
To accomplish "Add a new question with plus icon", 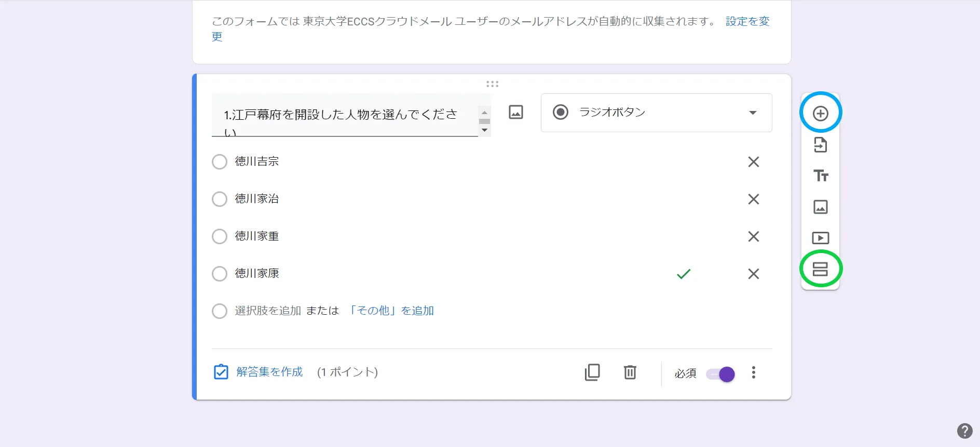I will 820,113.
